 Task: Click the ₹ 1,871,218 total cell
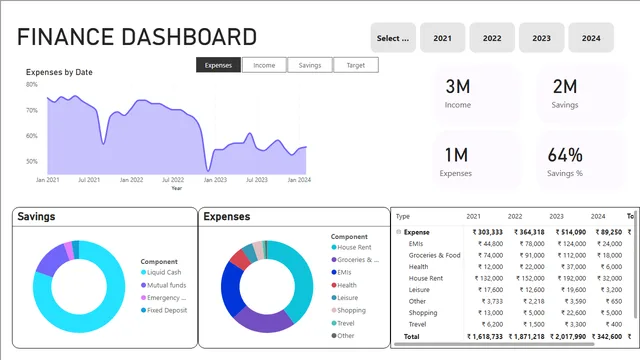pos(527,336)
